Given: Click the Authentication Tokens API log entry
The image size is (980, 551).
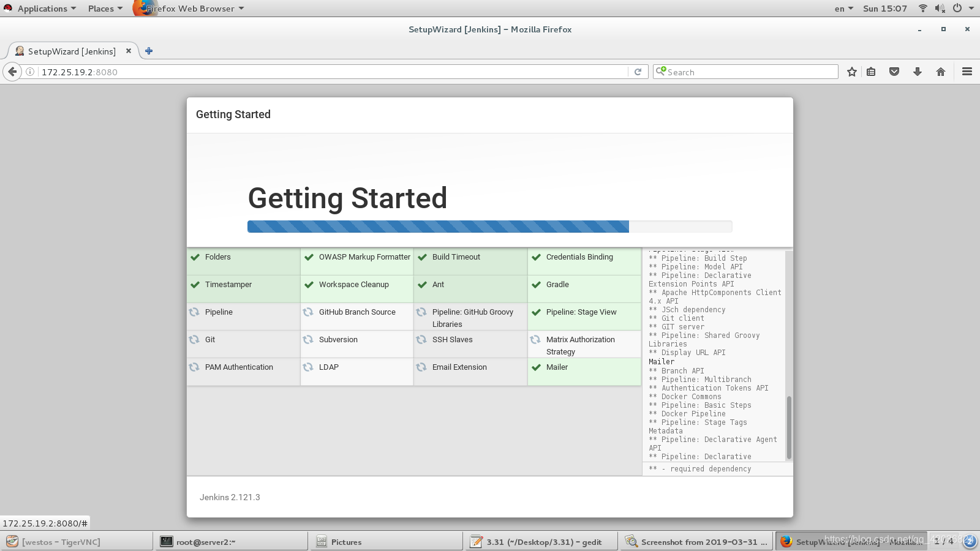Looking at the screenshot, I should coord(709,388).
